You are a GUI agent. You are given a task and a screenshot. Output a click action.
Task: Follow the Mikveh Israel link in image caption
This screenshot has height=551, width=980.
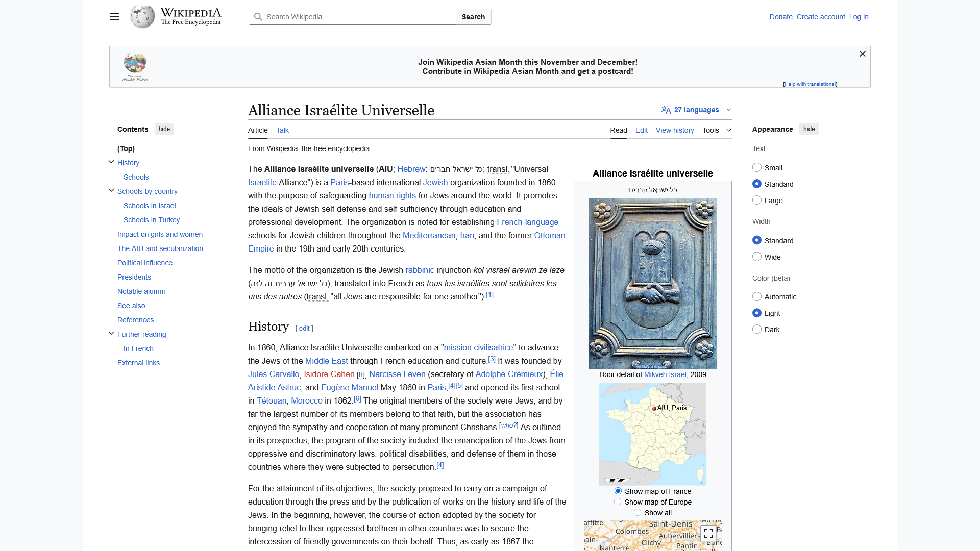tap(665, 374)
